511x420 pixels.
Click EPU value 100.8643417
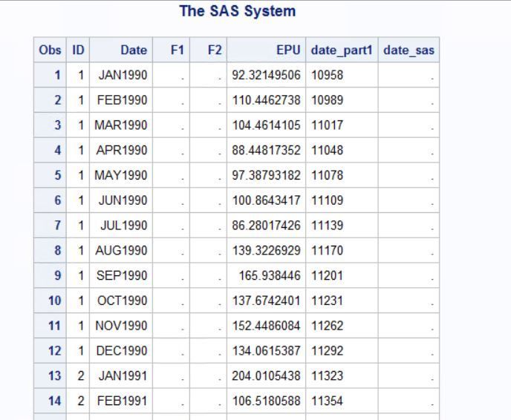click(266, 200)
